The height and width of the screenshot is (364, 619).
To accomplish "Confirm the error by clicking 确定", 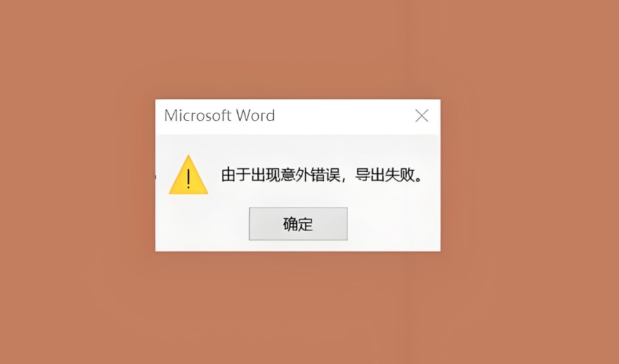I will click(x=298, y=224).
